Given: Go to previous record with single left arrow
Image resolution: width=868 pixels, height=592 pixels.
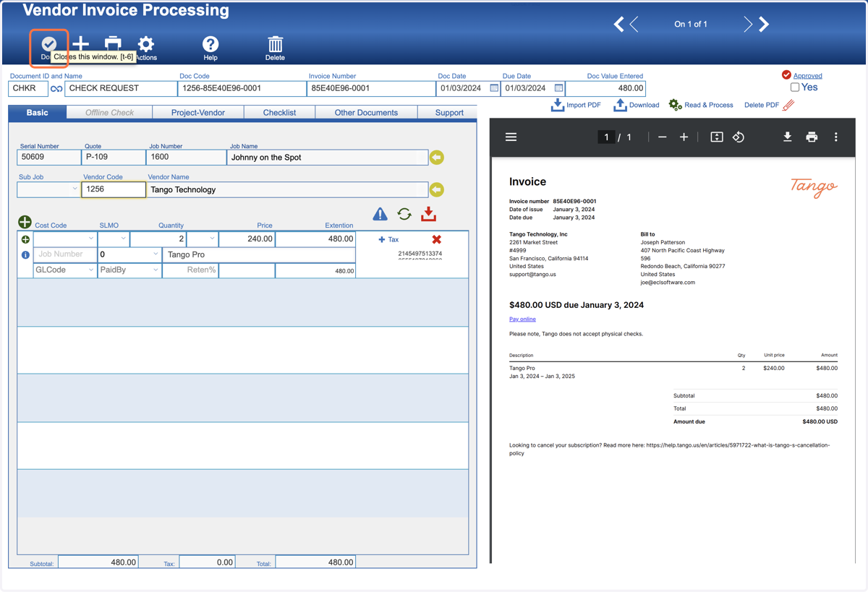Looking at the screenshot, I should pos(634,24).
